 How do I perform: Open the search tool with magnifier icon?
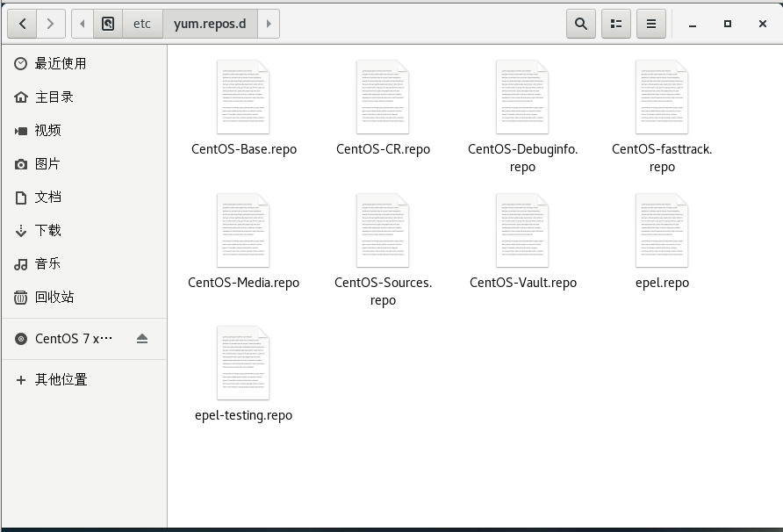tap(581, 24)
